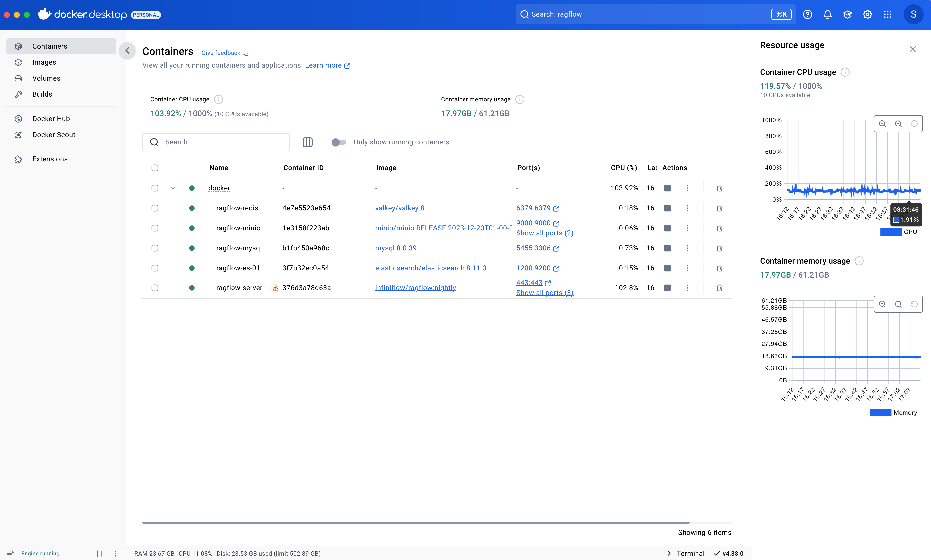This screenshot has width=931, height=560.
Task: Toggle Only show running containers switch
Action: point(338,142)
